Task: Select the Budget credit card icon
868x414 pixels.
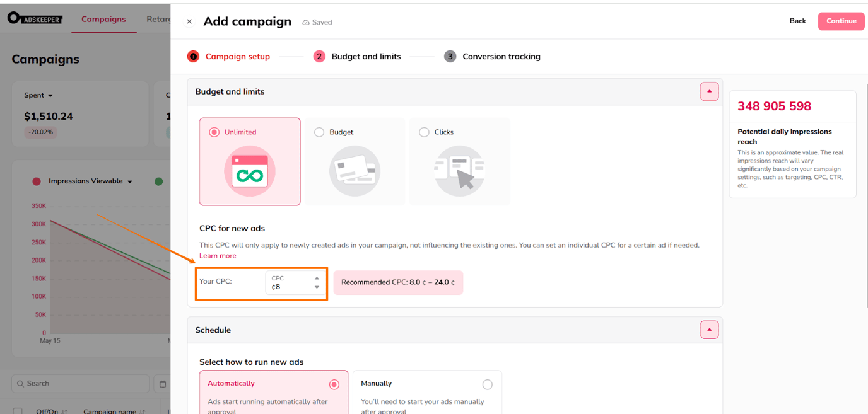Action: [x=355, y=170]
